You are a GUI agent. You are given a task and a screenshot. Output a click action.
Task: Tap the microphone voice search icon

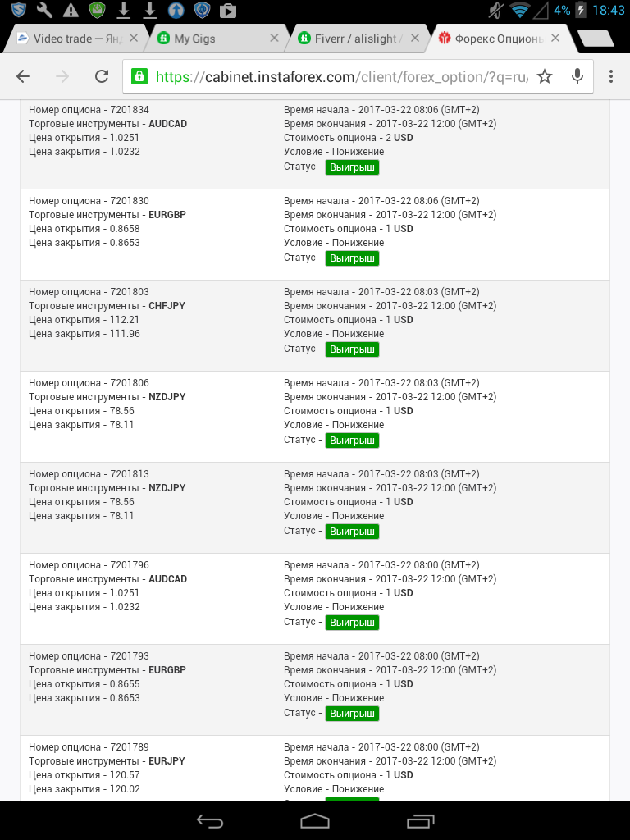[577, 76]
